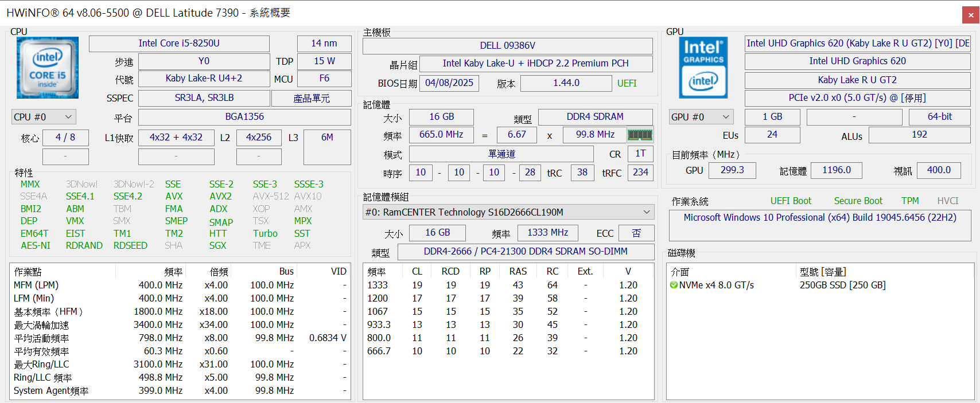
Task: Click the 665.0 MHz memory frequency value
Action: (441, 135)
